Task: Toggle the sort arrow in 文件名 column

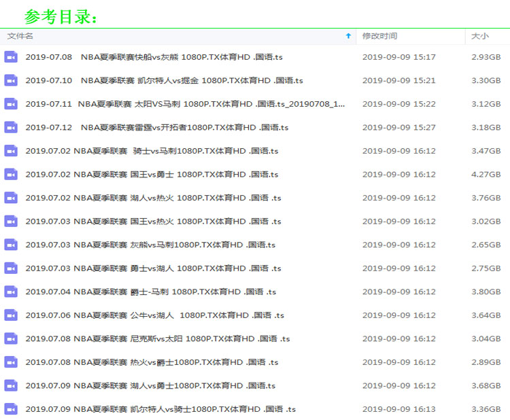Action: point(348,36)
